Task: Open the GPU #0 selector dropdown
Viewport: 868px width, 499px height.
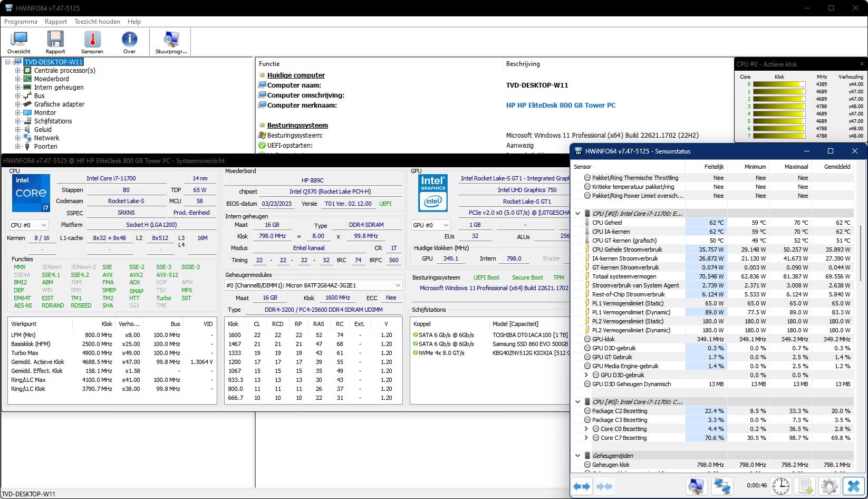Action: click(431, 225)
